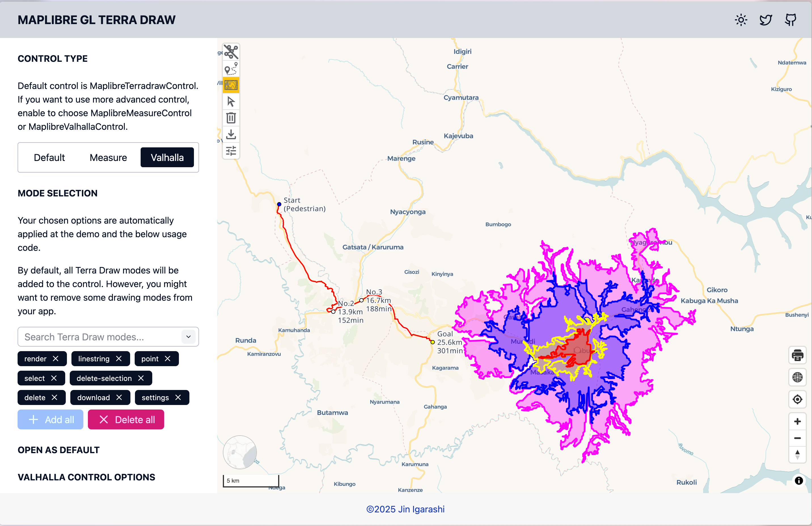Click the print map icon
Image resolution: width=812 pixels, height=526 pixels.
[797, 355]
